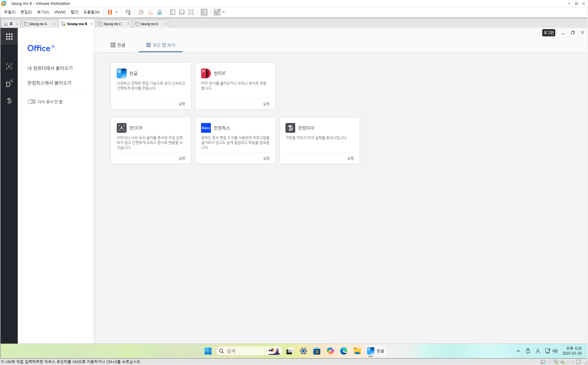
Task: Switch to the Seung mo C tab
Action: tap(112, 24)
